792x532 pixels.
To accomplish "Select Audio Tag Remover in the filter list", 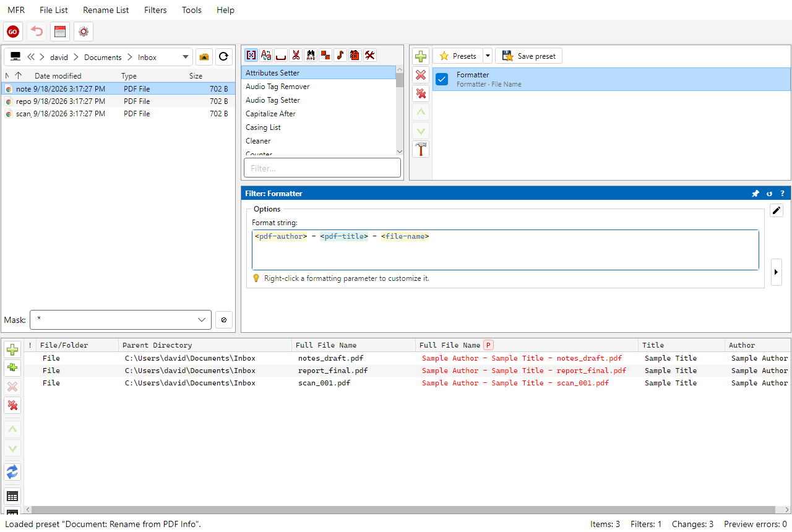I will 318,87.
